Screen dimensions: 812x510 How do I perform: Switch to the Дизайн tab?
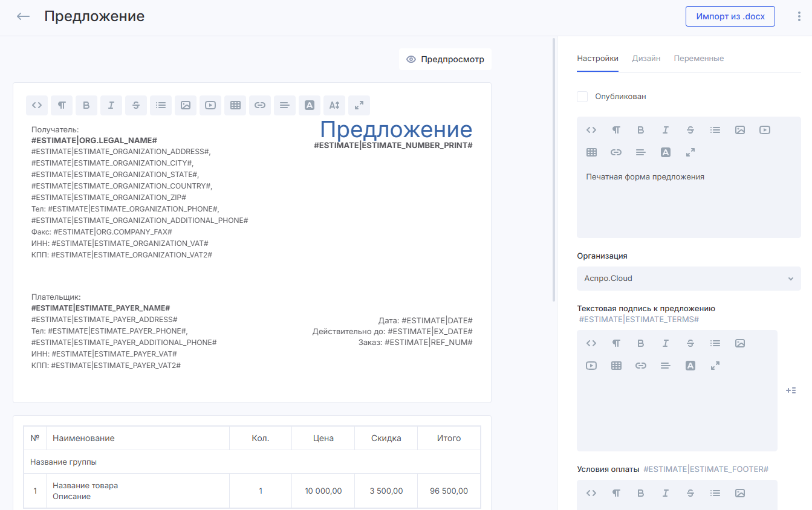[646, 59]
